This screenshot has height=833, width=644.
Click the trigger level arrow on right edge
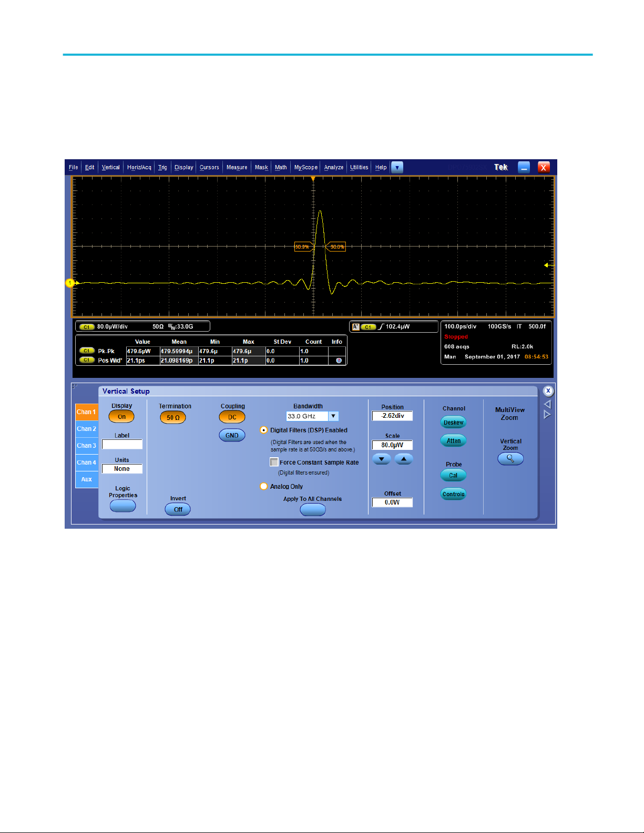tap(548, 265)
